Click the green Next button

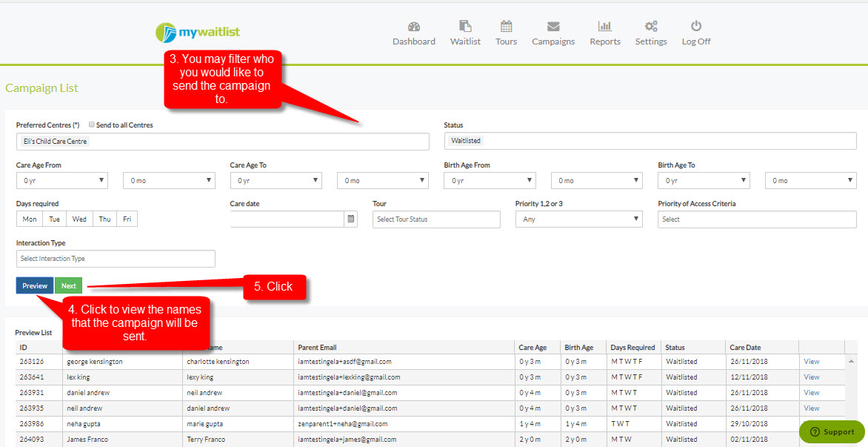(69, 286)
